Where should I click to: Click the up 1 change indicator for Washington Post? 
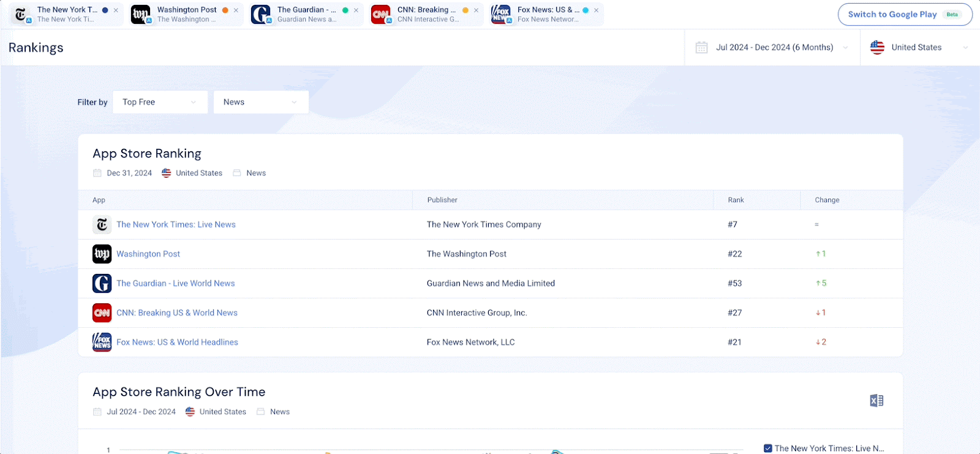(821, 254)
